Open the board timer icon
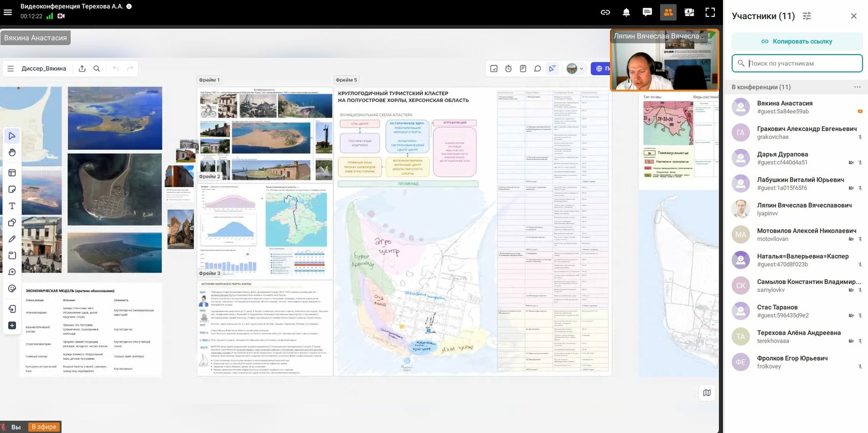 point(508,69)
